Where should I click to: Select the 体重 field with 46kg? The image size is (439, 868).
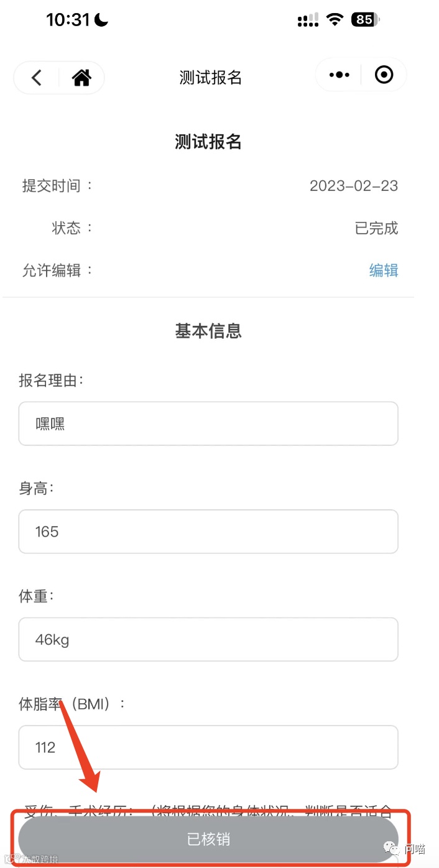pyautogui.click(x=208, y=639)
